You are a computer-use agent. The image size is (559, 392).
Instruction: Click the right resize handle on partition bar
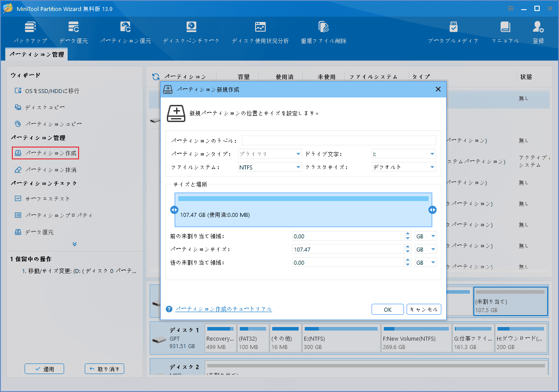pos(433,210)
